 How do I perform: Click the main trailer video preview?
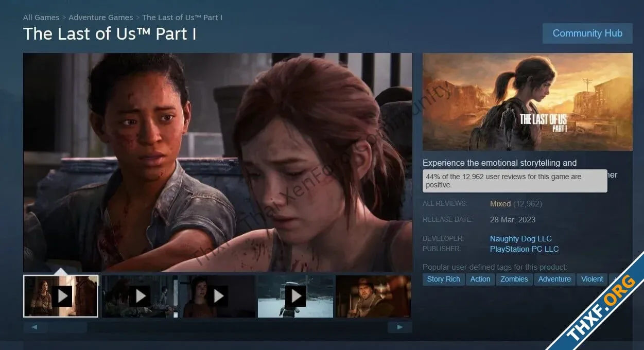point(217,162)
